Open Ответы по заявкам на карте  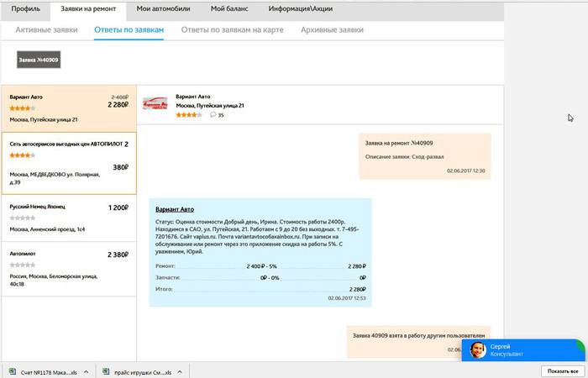coord(233,29)
